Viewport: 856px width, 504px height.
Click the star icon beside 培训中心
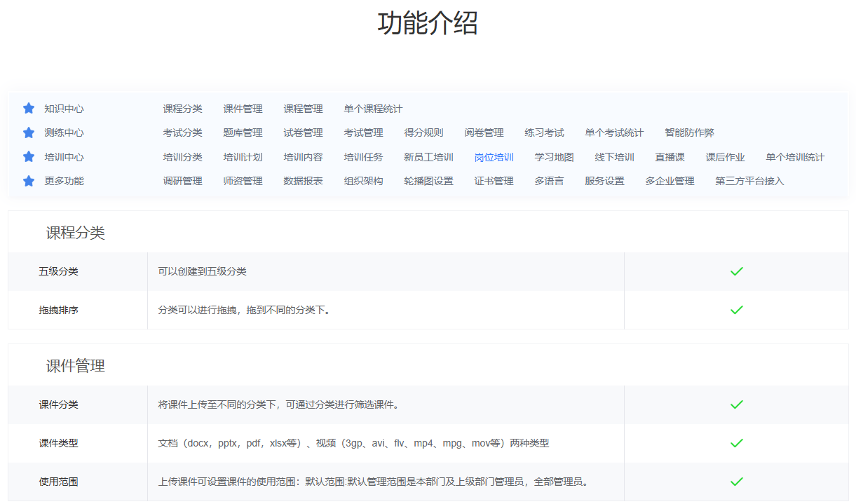(x=28, y=156)
